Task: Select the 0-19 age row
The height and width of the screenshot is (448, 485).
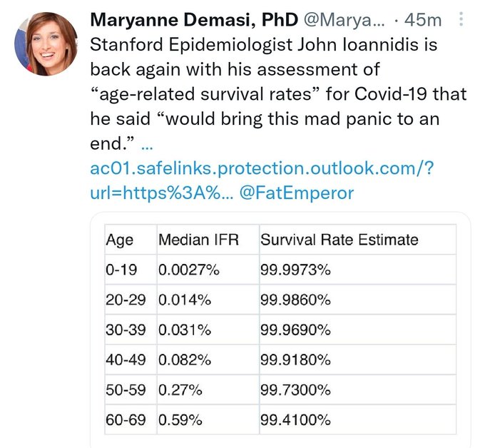Action: pos(280,270)
